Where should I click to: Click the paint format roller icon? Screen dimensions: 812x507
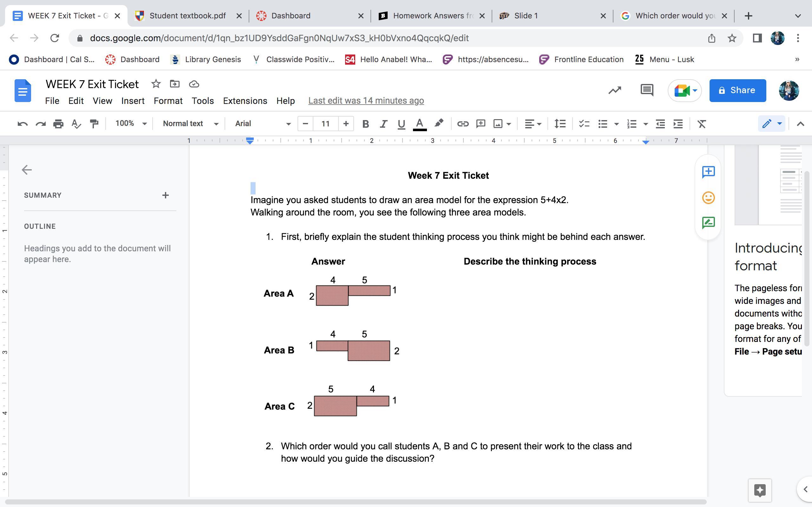[x=94, y=124]
